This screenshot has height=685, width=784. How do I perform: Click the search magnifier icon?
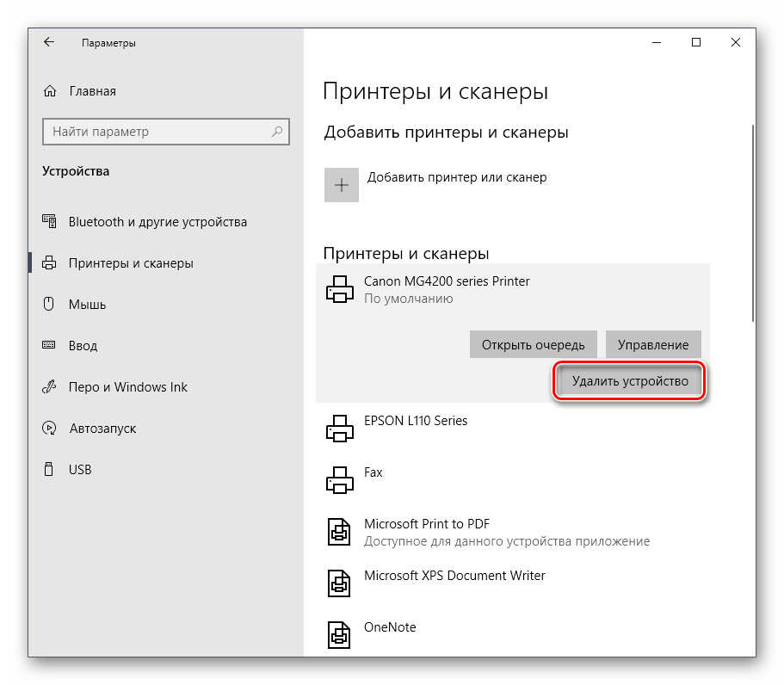(278, 132)
